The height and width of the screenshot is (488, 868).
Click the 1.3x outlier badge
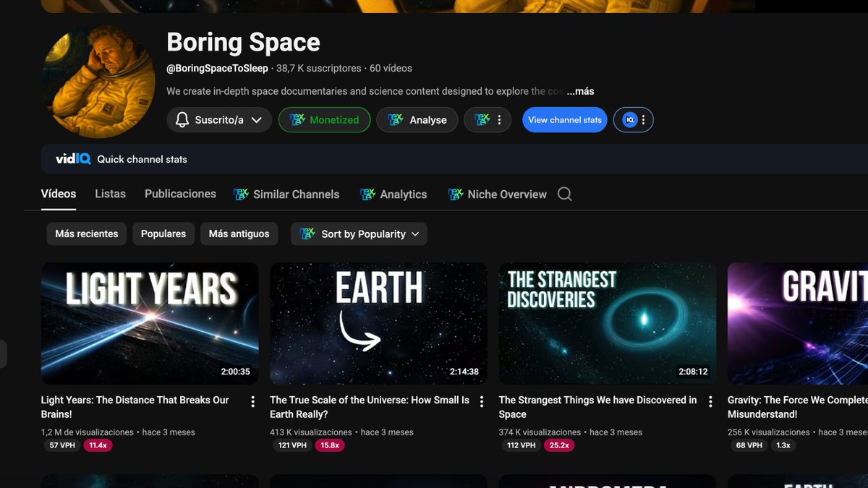(x=783, y=445)
